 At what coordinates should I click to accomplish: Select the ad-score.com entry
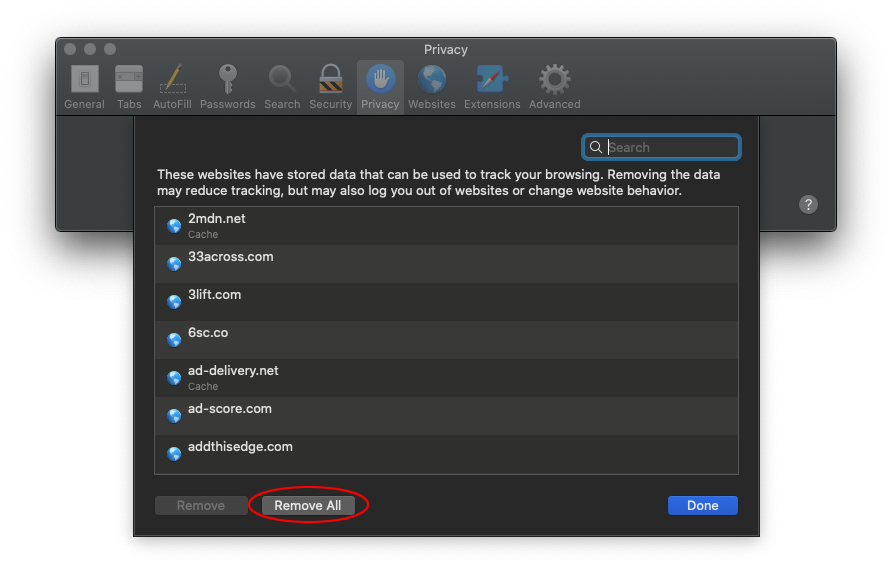(x=447, y=416)
